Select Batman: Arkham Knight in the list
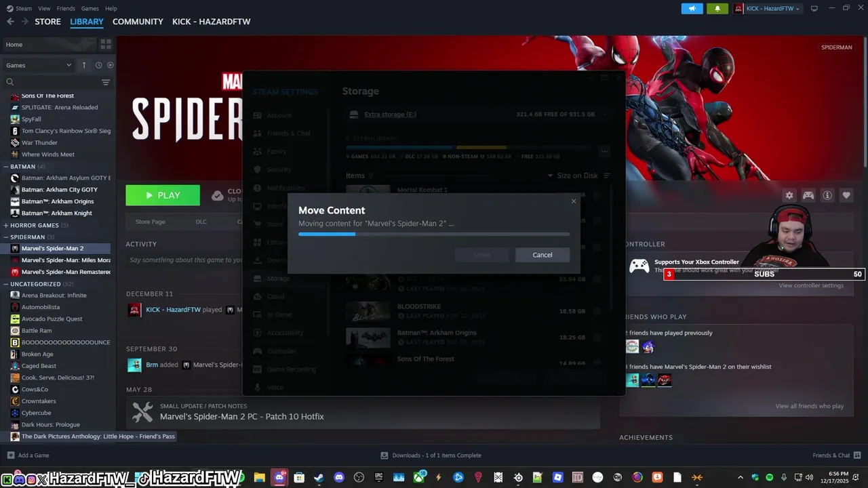The height and width of the screenshot is (488, 868). click(x=58, y=213)
